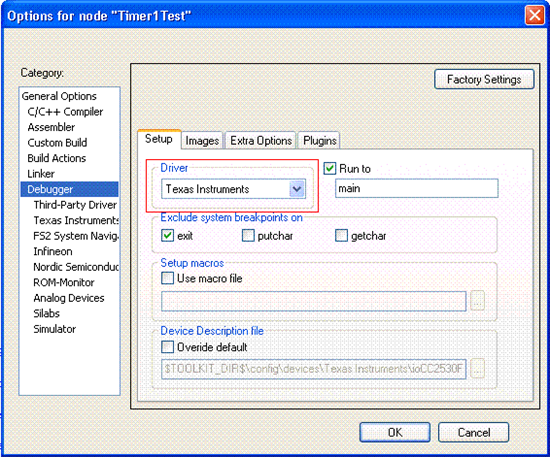Switch to the Extra Options tab
The image size is (550, 457).
(261, 141)
